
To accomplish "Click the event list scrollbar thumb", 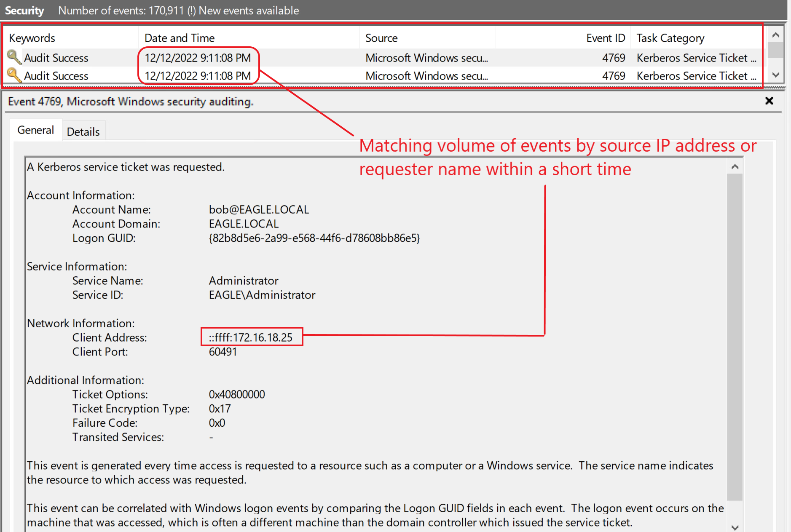I will coord(775,50).
